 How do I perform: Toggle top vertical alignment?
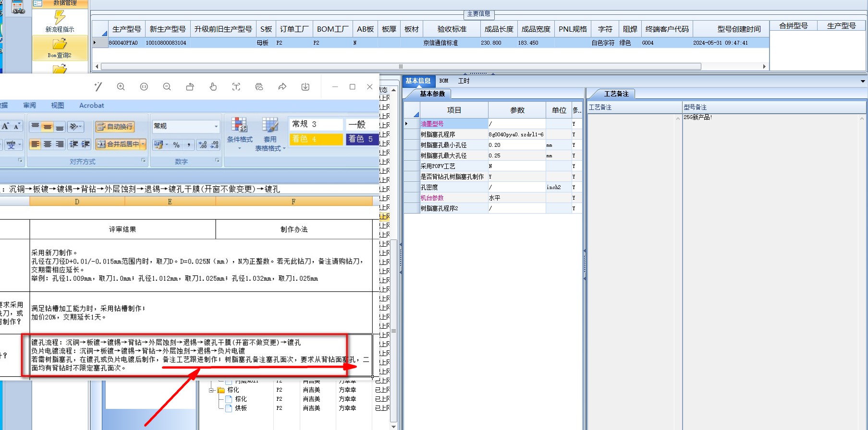35,127
